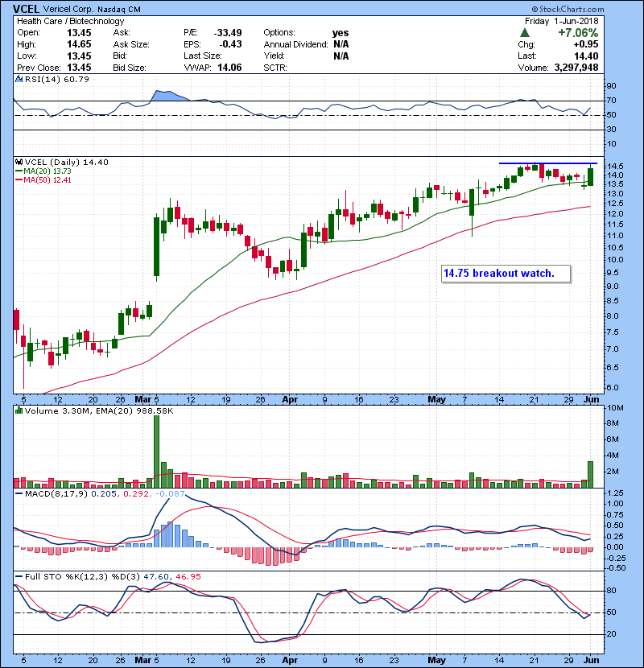Click the blue resistance line above the candles

[x=548, y=163]
